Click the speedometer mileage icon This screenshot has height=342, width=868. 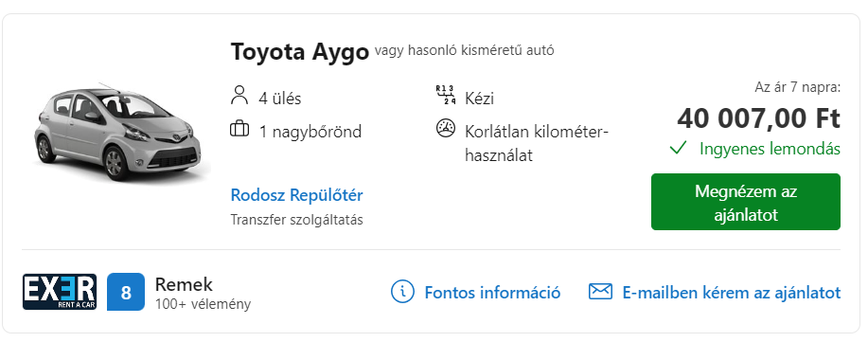446,129
